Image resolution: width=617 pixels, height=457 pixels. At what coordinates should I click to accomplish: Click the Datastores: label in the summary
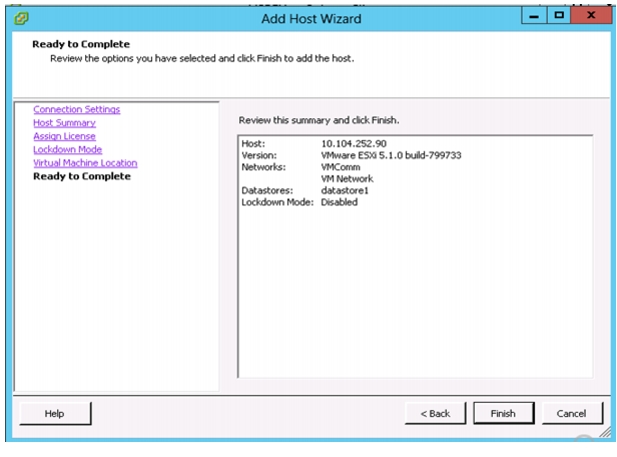267,191
